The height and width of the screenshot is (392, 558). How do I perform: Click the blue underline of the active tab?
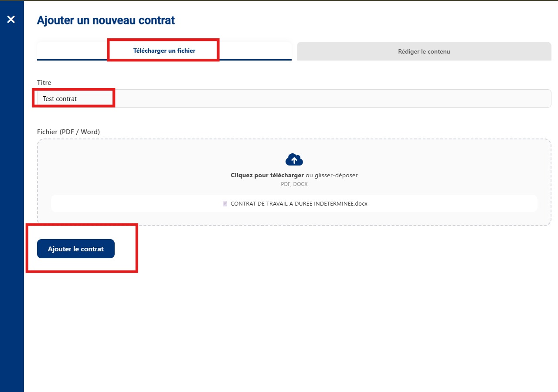(164, 60)
